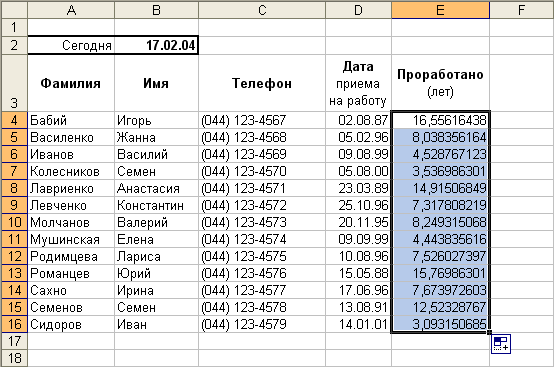Select row 3 header
This screenshot has width=554, height=367.
click(14, 83)
